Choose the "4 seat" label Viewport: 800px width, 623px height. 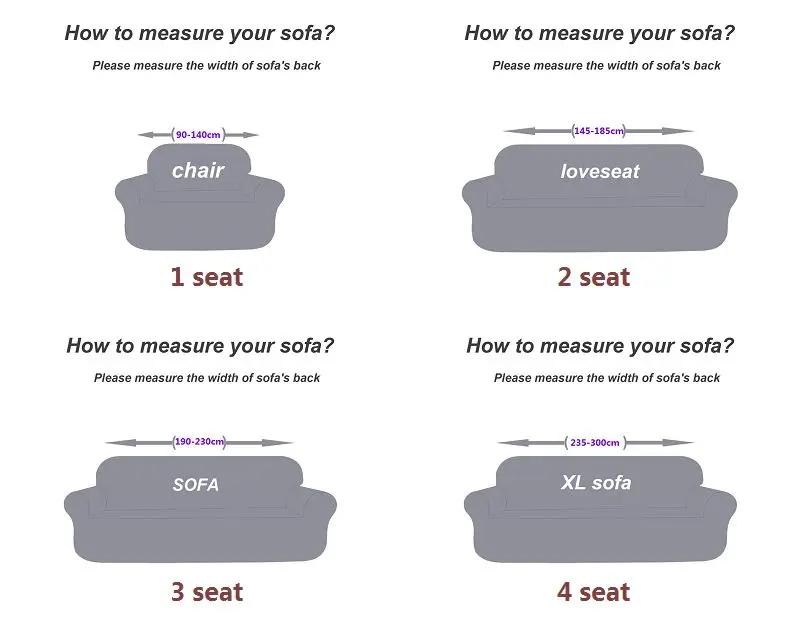pyautogui.click(x=593, y=592)
